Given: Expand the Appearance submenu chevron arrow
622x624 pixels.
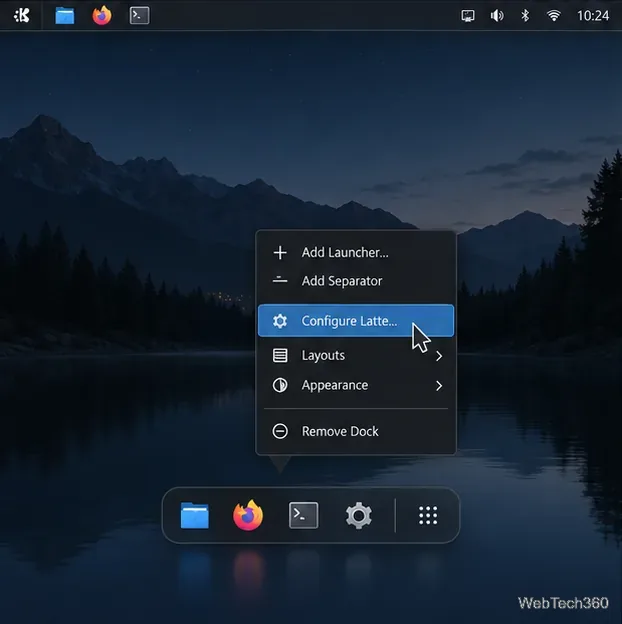Looking at the screenshot, I should pyautogui.click(x=439, y=386).
